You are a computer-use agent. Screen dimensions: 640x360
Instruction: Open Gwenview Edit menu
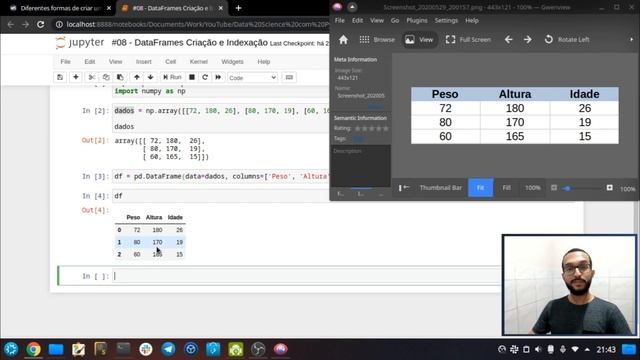tap(358, 20)
